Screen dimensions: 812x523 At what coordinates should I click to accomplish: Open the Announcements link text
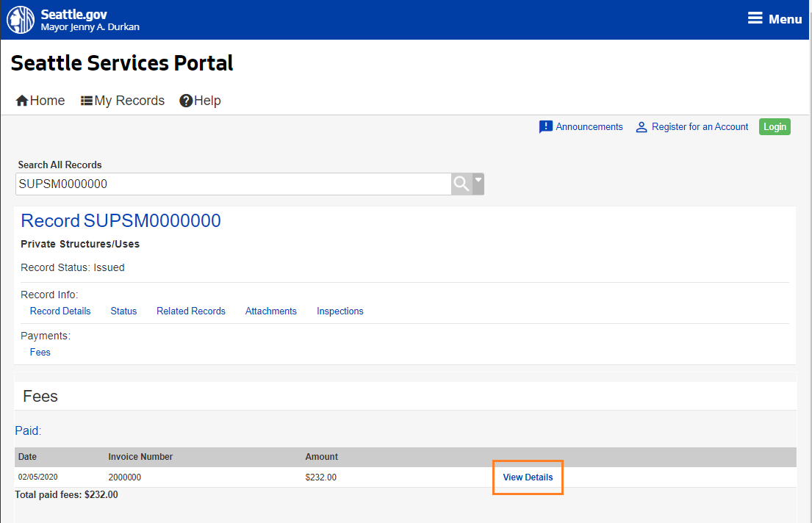coord(589,127)
